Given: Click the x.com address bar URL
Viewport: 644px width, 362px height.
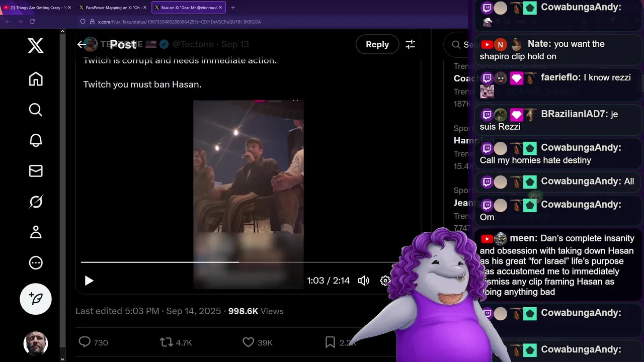Looking at the screenshot, I should pos(179,22).
